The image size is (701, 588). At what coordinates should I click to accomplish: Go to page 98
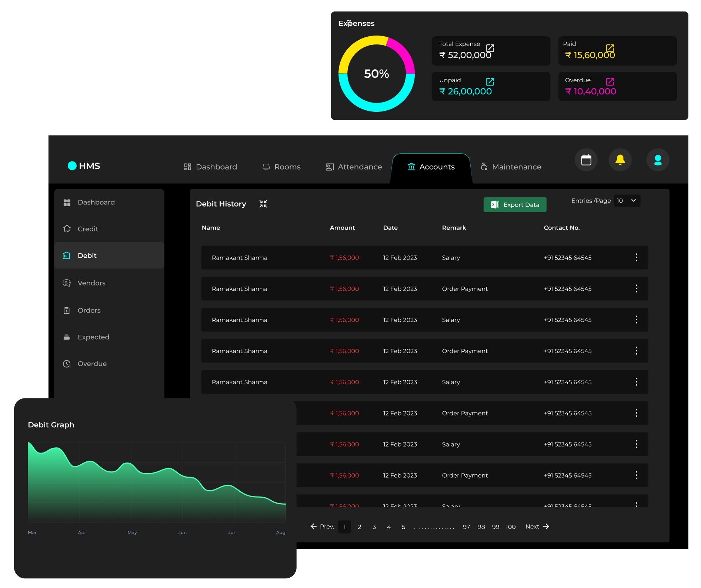pyautogui.click(x=481, y=527)
